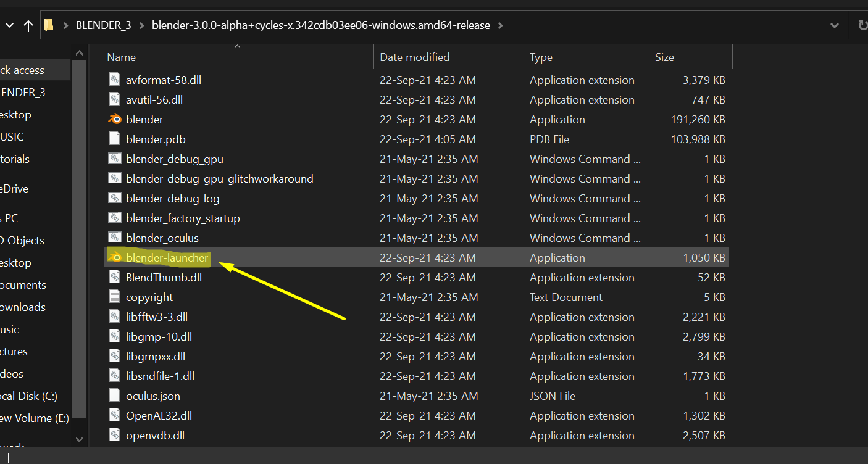Image resolution: width=868 pixels, height=464 pixels.
Task: Open New Volume (E:) in the navigation pane
Action: pyautogui.click(x=35, y=418)
